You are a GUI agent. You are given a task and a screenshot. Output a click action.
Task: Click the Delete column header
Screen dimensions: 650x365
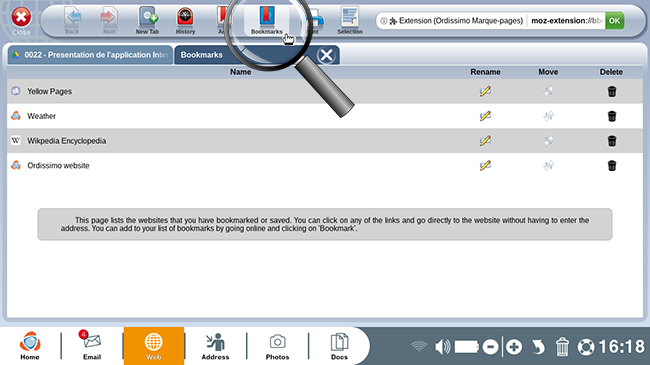coord(611,72)
